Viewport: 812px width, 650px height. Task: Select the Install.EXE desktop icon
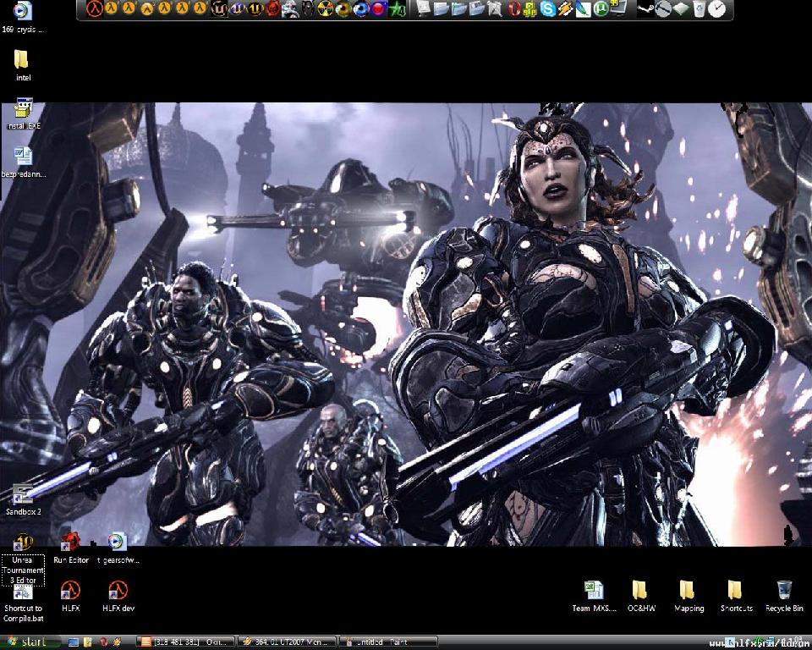coord(23,113)
